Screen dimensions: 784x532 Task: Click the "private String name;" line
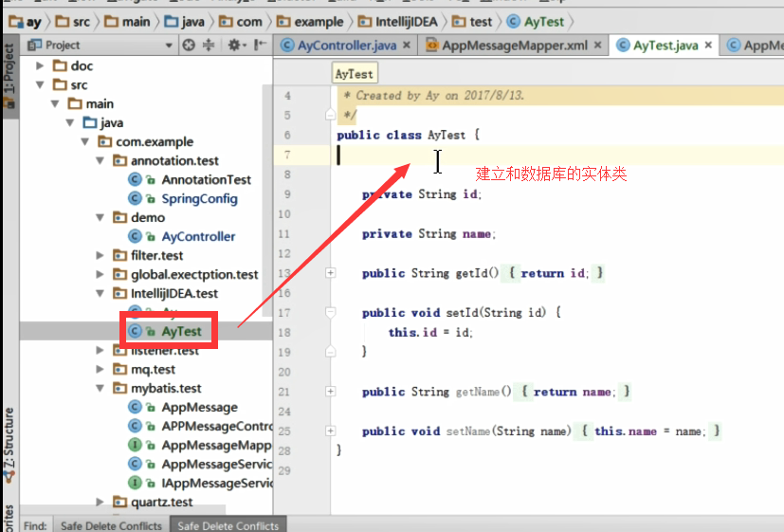coord(429,234)
